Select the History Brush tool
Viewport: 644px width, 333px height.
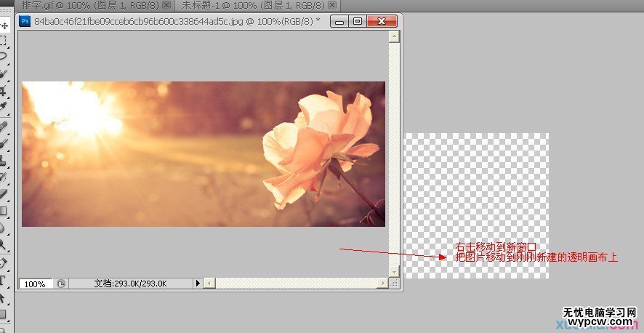[4, 177]
